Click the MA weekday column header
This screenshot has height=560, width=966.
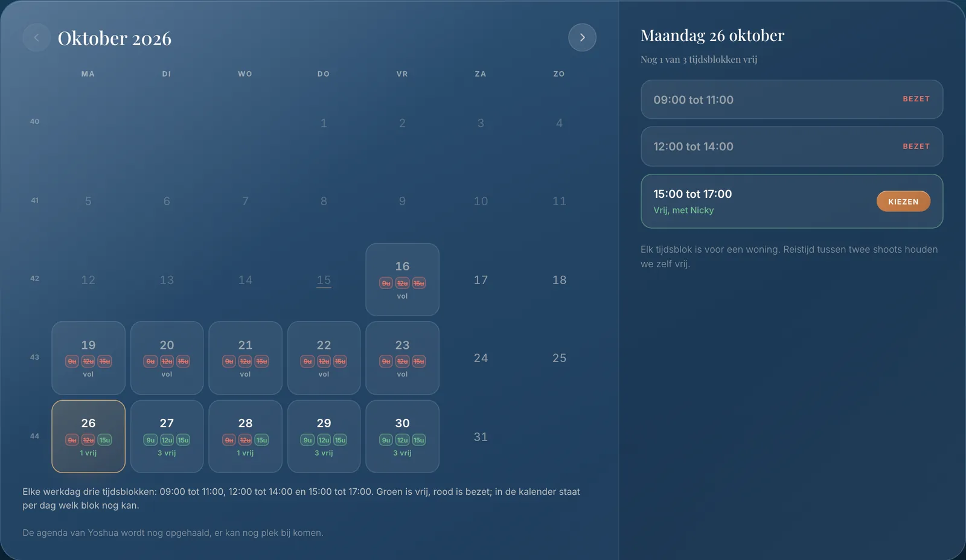coord(88,74)
